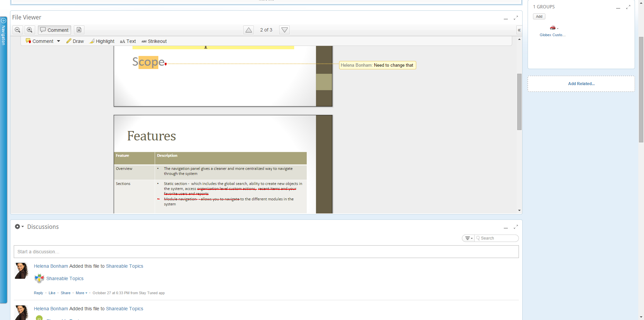This screenshot has width=644, height=320.
Task: Click the red strikeout marker beside Module navigation
Action: 158,199
